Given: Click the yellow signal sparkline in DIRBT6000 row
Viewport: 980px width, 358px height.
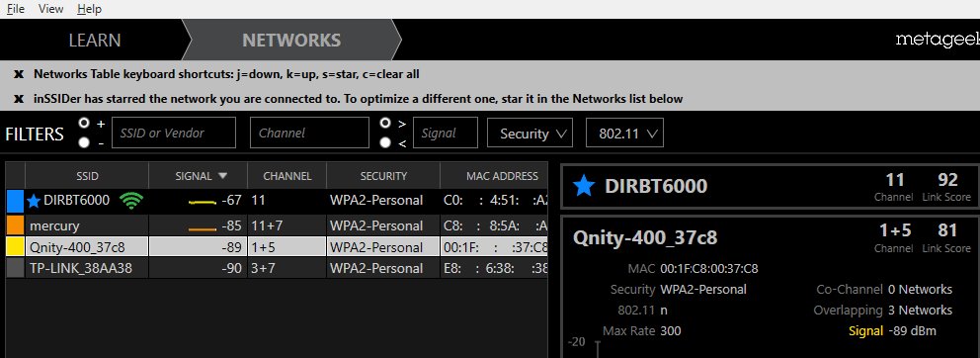Looking at the screenshot, I should (202, 202).
